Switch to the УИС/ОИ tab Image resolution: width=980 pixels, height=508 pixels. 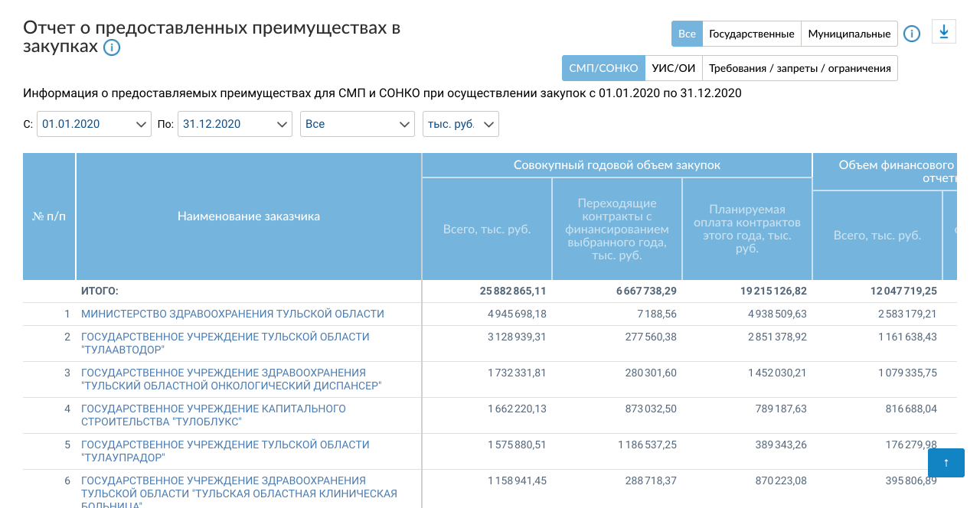673,68
